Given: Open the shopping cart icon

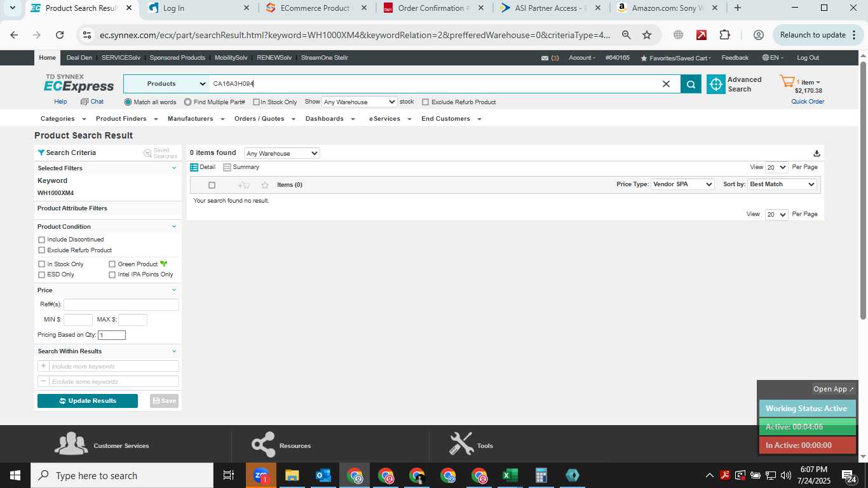Looking at the screenshot, I should click(x=787, y=81).
